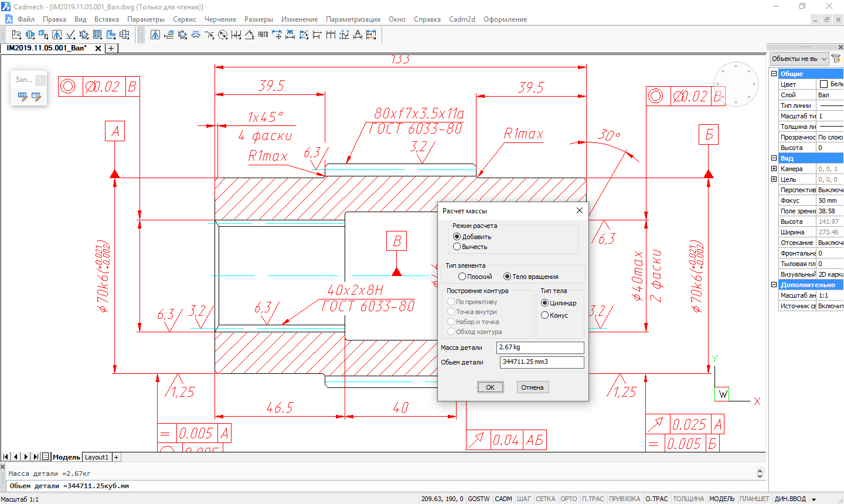Expand the 'Камера' property row

tap(774, 169)
